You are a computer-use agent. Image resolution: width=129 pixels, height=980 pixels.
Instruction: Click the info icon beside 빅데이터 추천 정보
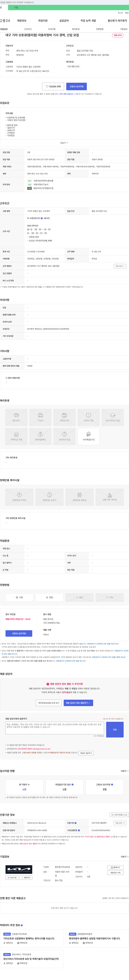pos(22,925)
